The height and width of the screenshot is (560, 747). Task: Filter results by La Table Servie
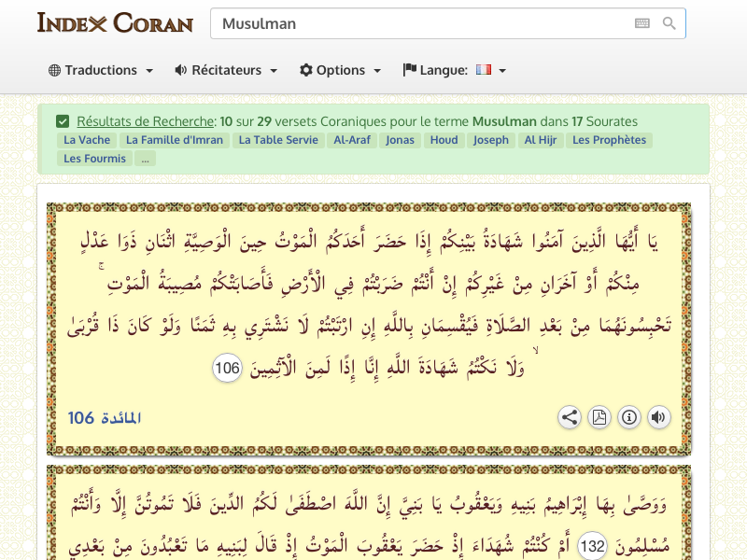[278, 140]
